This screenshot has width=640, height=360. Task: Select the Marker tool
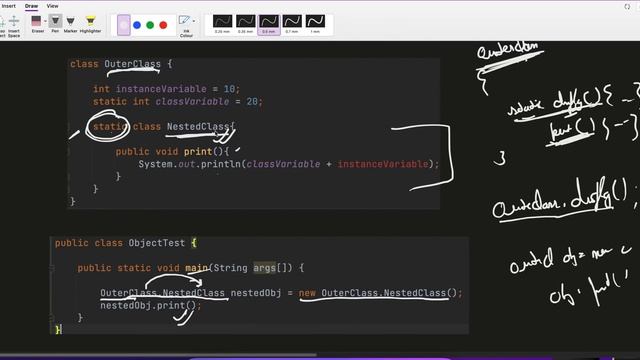(71, 24)
